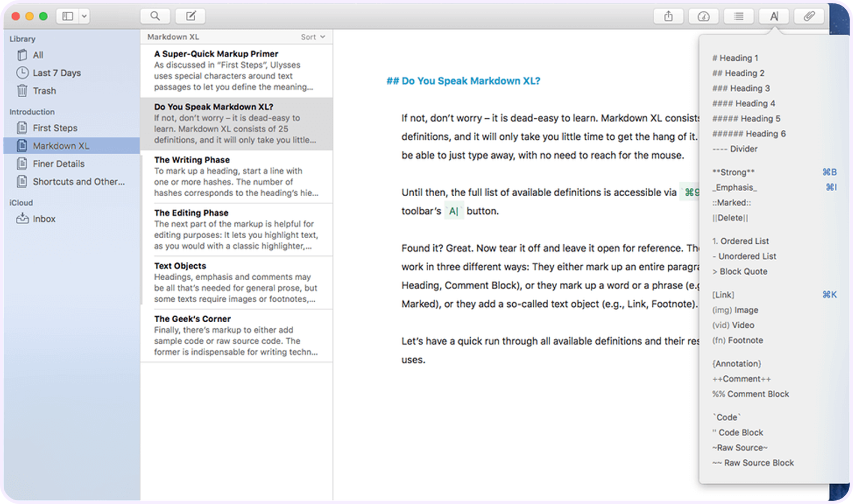The width and height of the screenshot is (853, 504).
Task: Click the A| code tag in editor text
Action: pos(454,211)
